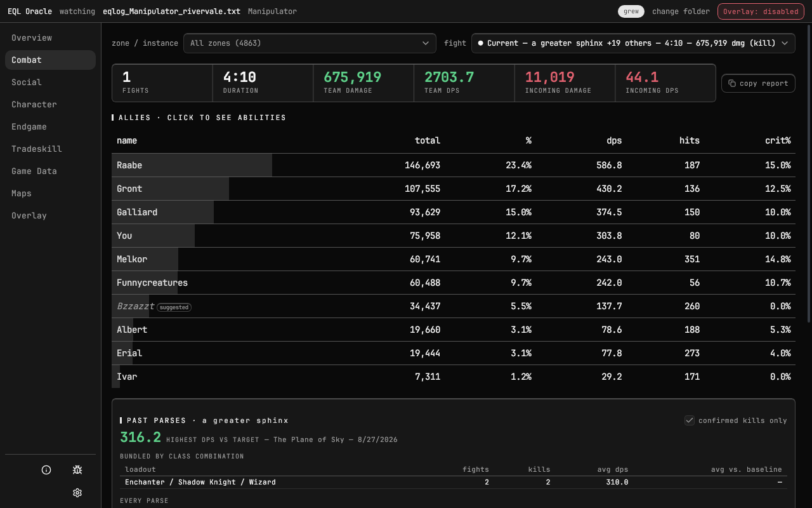Select the Melkor ally row
This screenshot has height=508, width=812.
click(454, 259)
